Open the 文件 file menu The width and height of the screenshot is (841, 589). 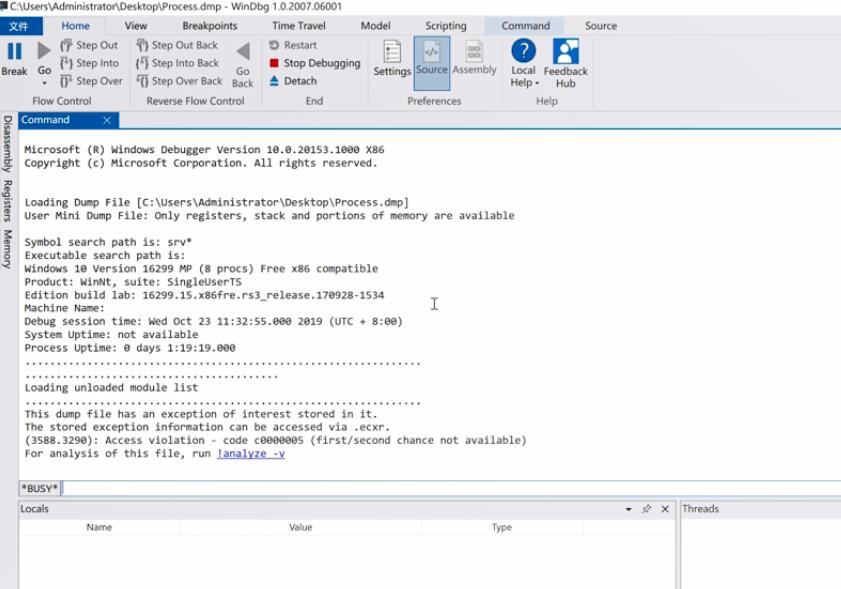(21, 26)
